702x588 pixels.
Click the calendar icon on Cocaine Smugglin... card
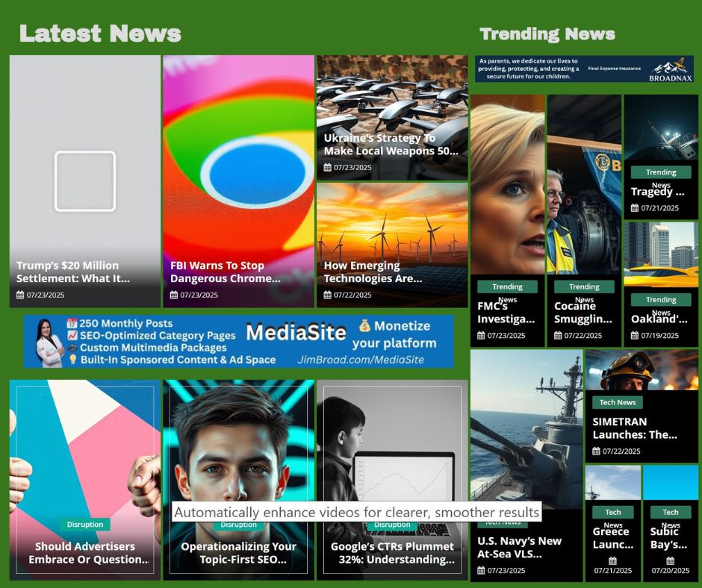click(x=558, y=336)
